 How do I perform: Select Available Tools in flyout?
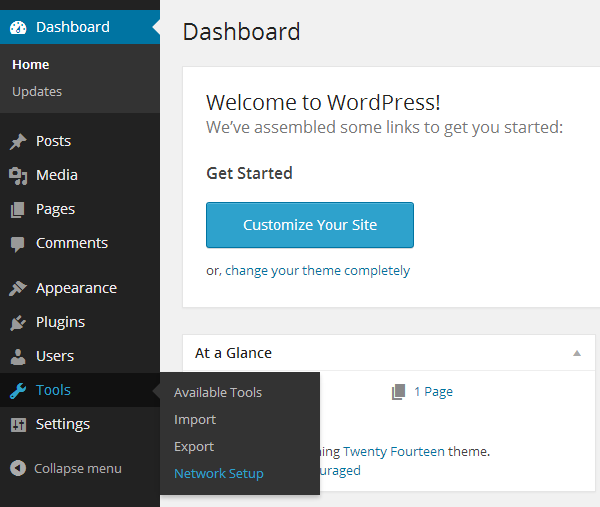(218, 393)
